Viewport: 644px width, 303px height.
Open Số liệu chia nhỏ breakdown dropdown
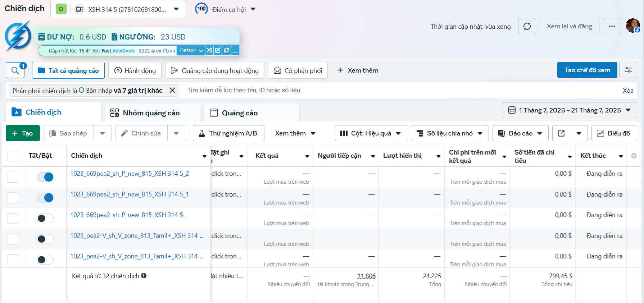coord(450,133)
